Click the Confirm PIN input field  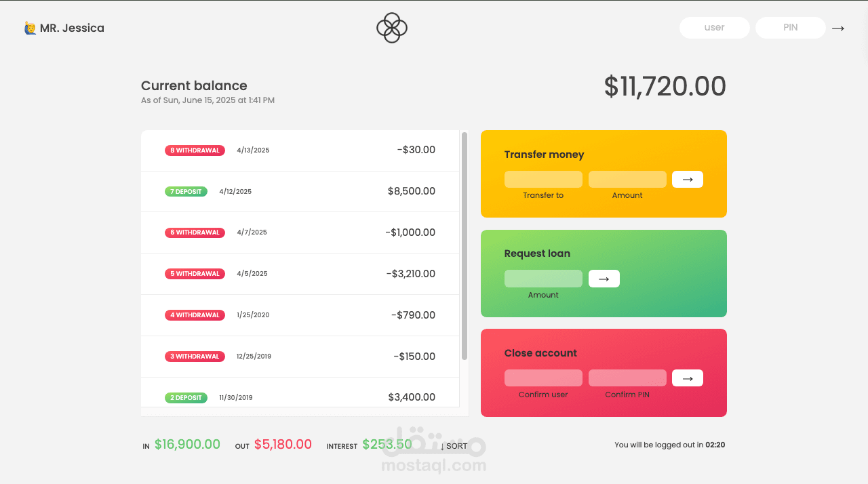[627, 378]
